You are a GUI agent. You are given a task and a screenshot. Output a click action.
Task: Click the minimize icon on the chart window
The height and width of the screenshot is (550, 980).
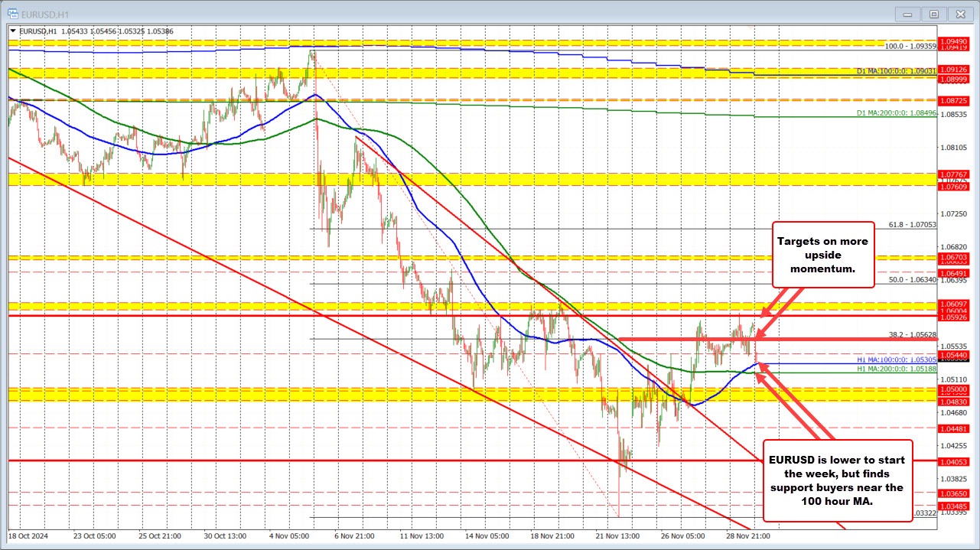pos(907,14)
